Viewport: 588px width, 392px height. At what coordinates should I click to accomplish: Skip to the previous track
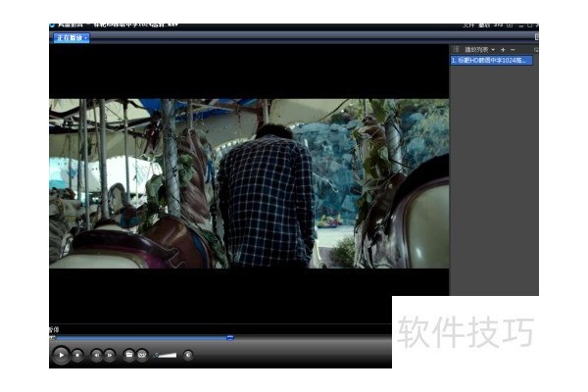pyautogui.click(x=96, y=355)
